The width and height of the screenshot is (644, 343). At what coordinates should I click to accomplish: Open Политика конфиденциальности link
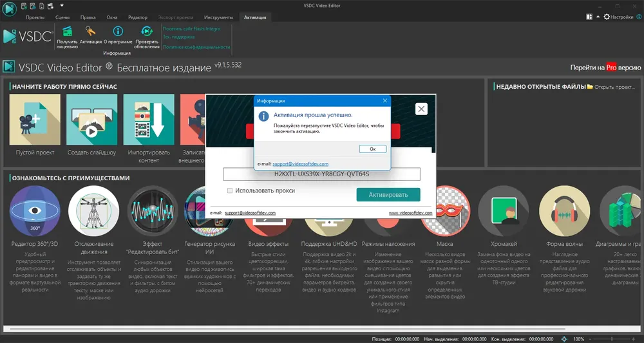click(x=196, y=47)
